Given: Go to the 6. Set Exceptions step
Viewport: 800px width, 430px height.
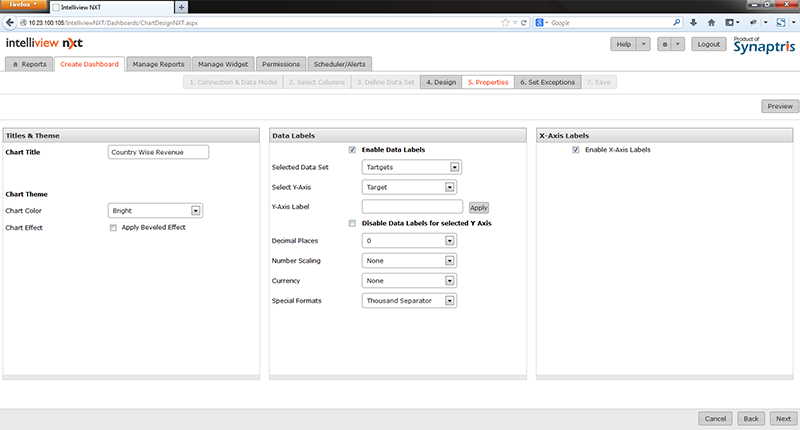Looking at the screenshot, I should coord(547,82).
